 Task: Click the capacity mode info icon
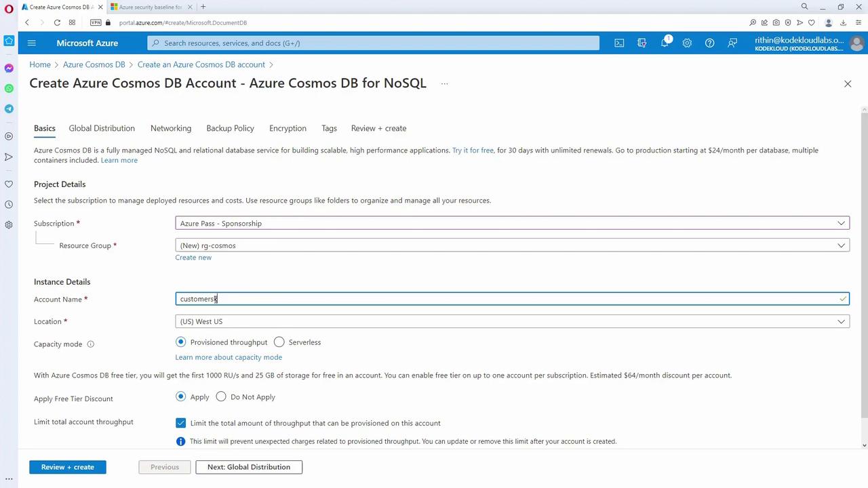[90, 344]
